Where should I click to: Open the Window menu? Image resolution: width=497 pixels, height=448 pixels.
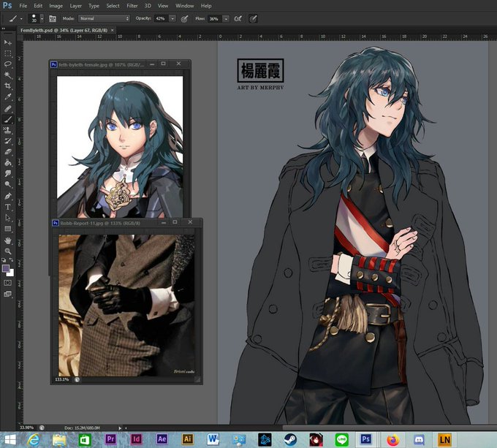(x=184, y=6)
